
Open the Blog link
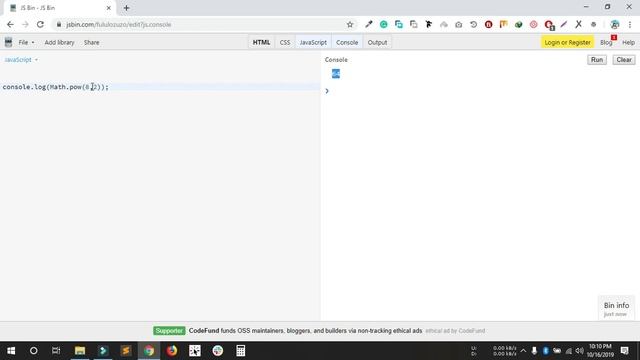[x=606, y=42]
